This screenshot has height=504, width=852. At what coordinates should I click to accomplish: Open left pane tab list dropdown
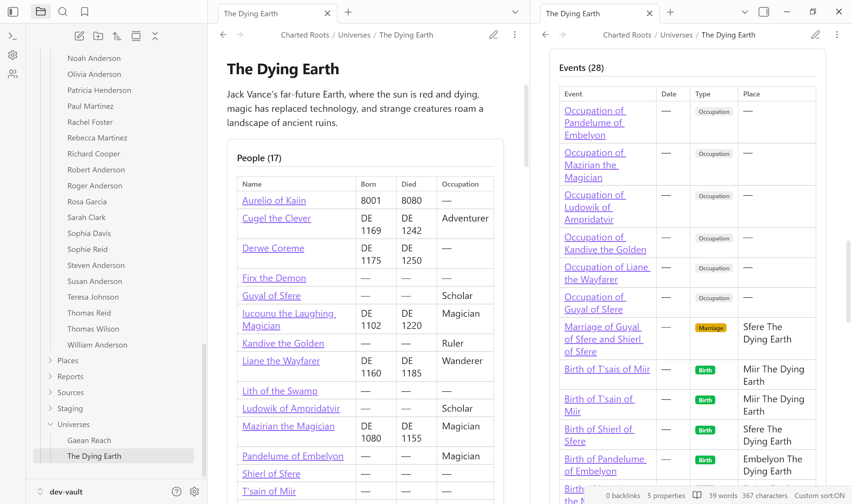point(515,12)
